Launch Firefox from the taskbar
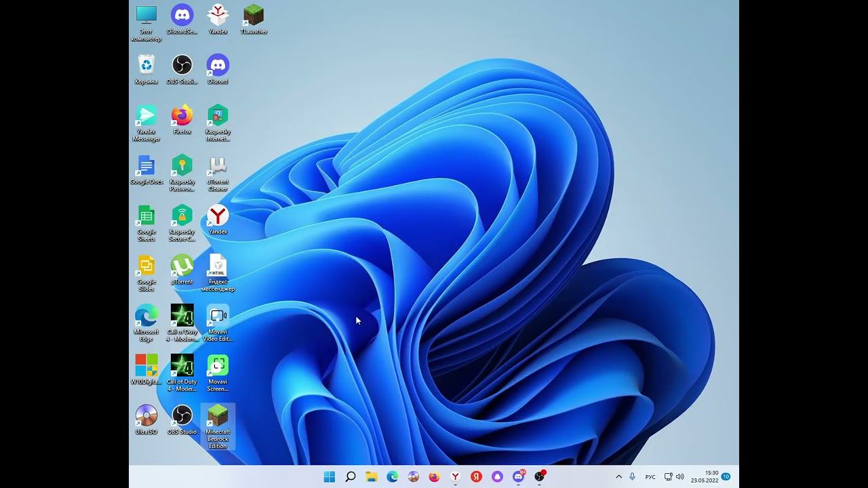 pyautogui.click(x=434, y=476)
